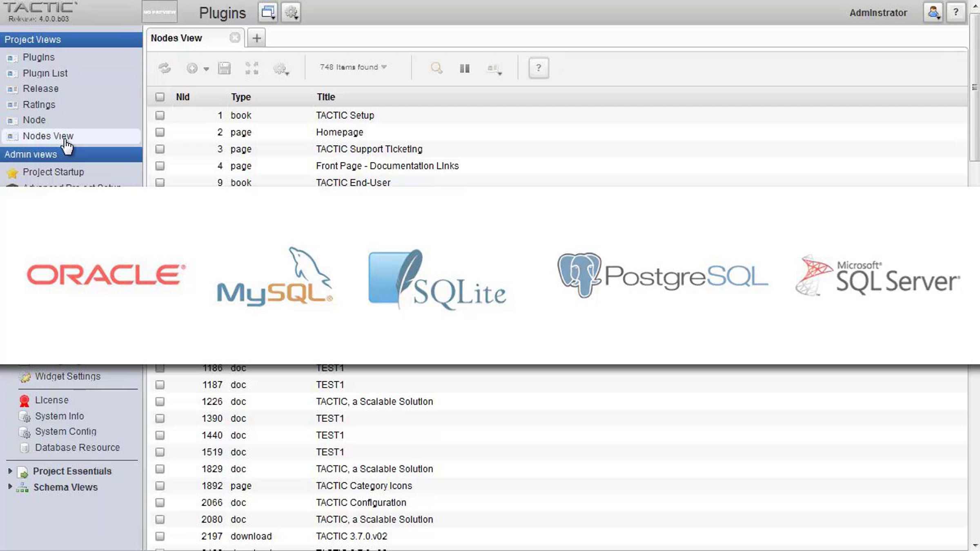Image resolution: width=980 pixels, height=551 pixels.
Task: Open the Node sidebar view
Action: tap(34, 120)
